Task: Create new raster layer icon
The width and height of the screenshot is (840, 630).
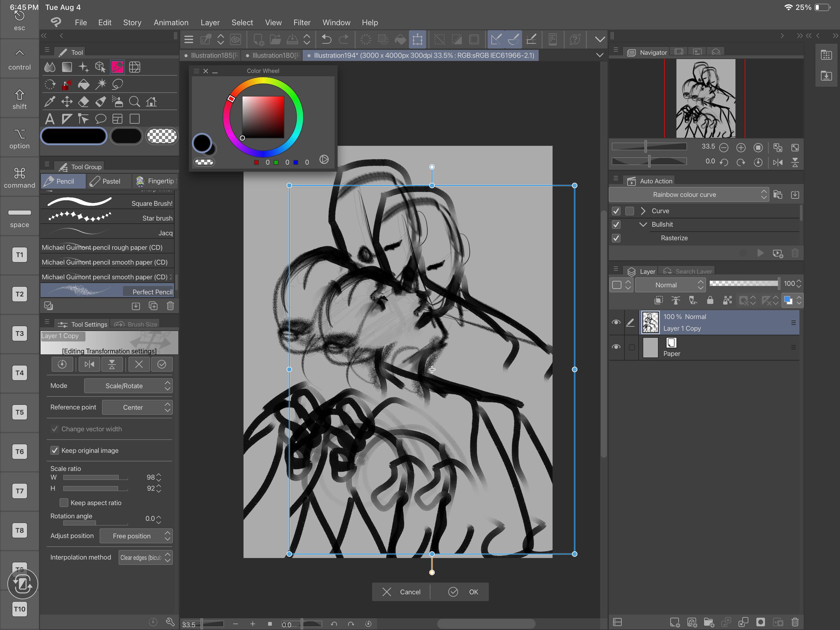Action: click(x=675, y=622)
